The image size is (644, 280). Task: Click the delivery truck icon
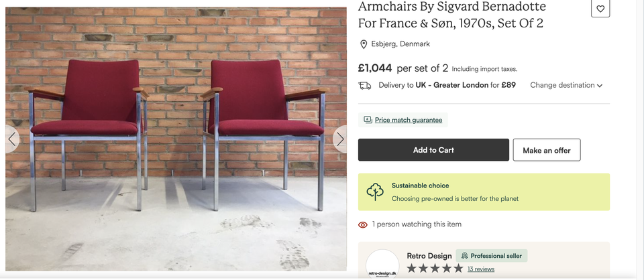click(365, 85)
